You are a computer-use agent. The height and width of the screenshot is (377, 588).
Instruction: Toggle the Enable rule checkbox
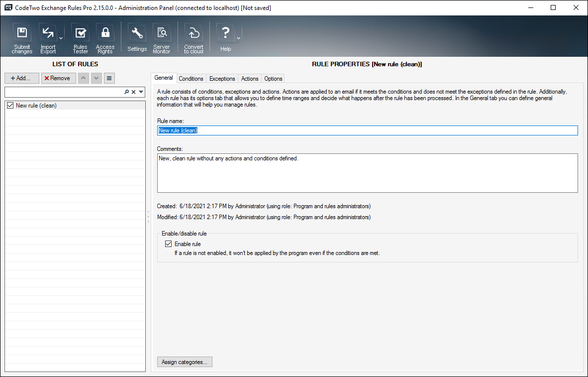[x=168, y=244]
